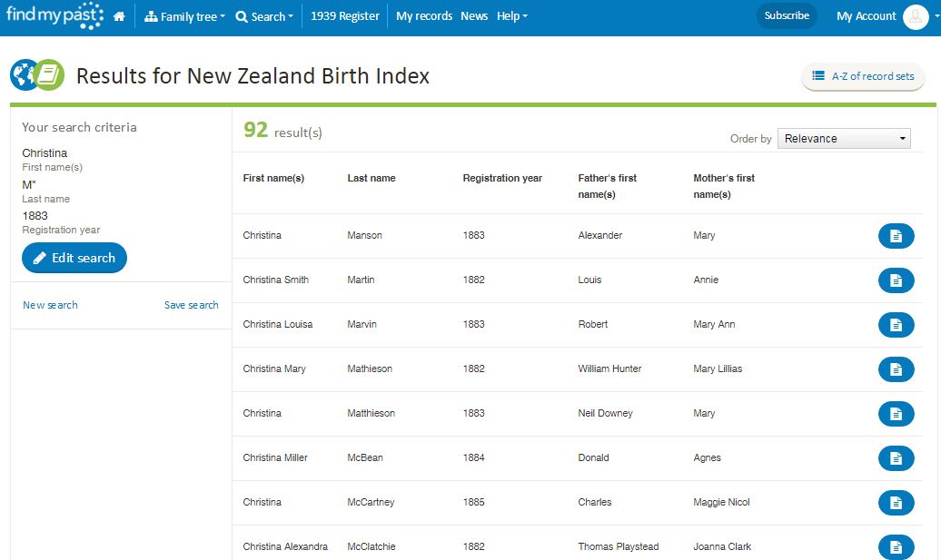This screenshot has height=560, width=941.
Task: Open the 1939 Register page
Action: pyautogui.click(x=345, y=16)
